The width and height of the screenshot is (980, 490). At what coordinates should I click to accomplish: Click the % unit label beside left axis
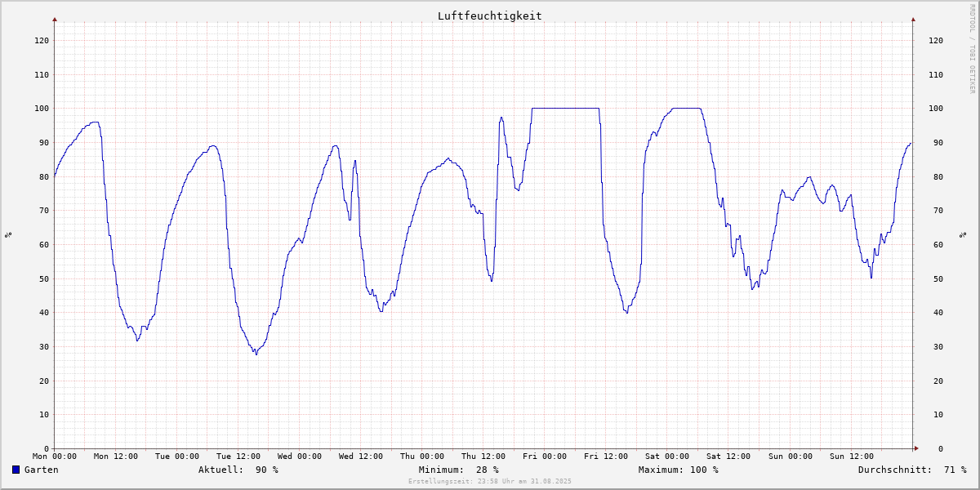coord(8,235)
